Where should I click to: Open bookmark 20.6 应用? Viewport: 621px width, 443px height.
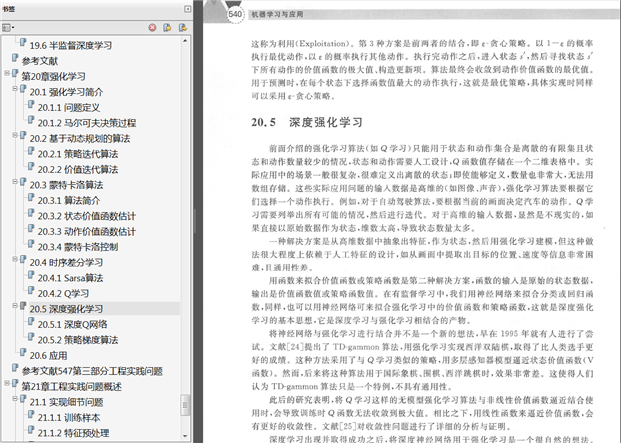[48, 356]
